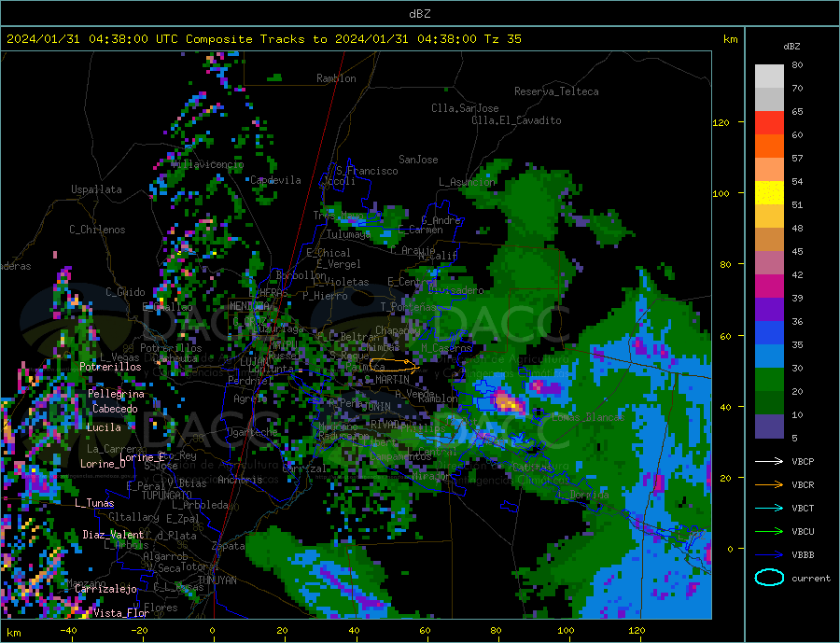Click the yellow-core storm cell near Lomas_Blancas
The height and width of the screenshot is (643, 840).
(508, 402)
